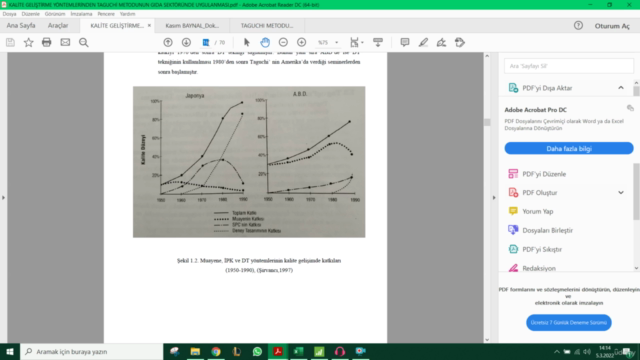Open the Görünüm menu
Viewport: 640px width, 360px height.
point(55,14)
